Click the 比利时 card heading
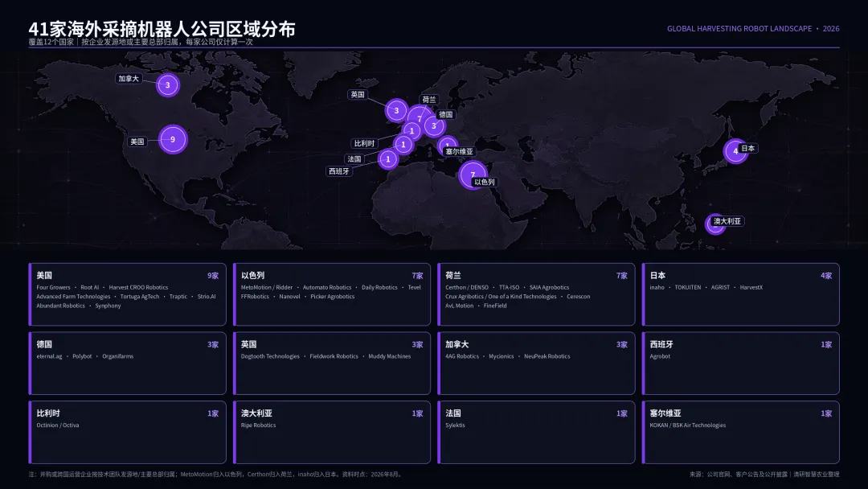The width and height of the screenshot is (868, 489). click(x=48, y=413)
